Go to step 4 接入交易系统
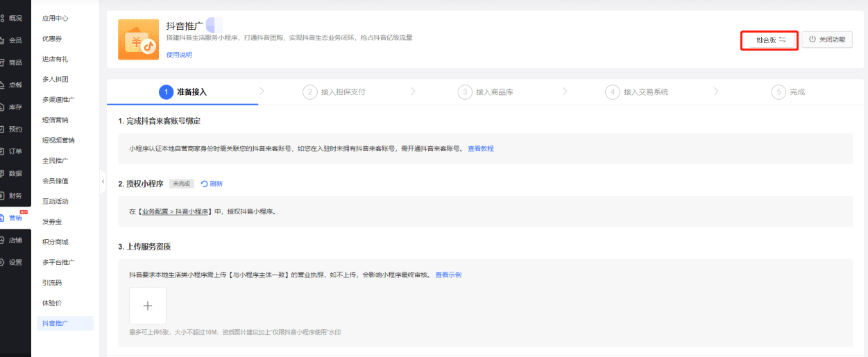The height and width of the screenshot is (357, 868). tap(637, 92)
